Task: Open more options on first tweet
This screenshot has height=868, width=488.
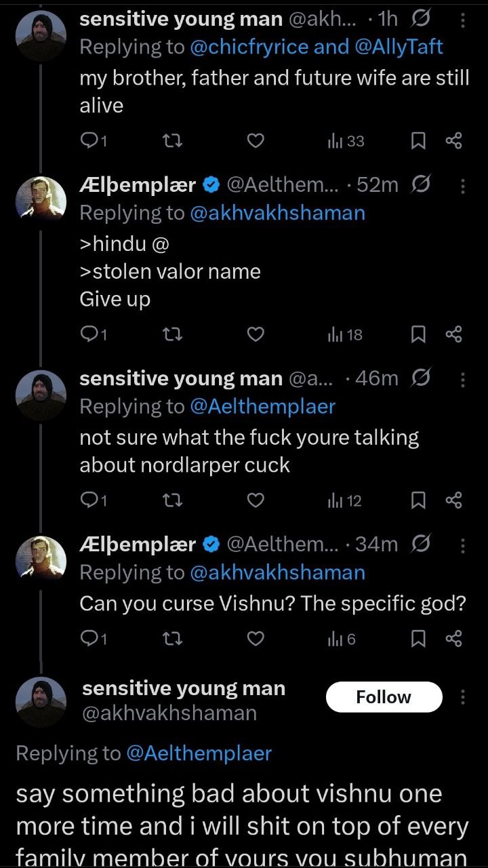Action: coord(463,20)
